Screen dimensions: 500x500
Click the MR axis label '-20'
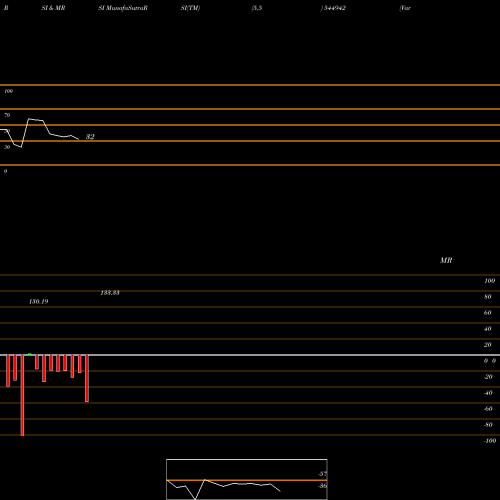point(488,377)
